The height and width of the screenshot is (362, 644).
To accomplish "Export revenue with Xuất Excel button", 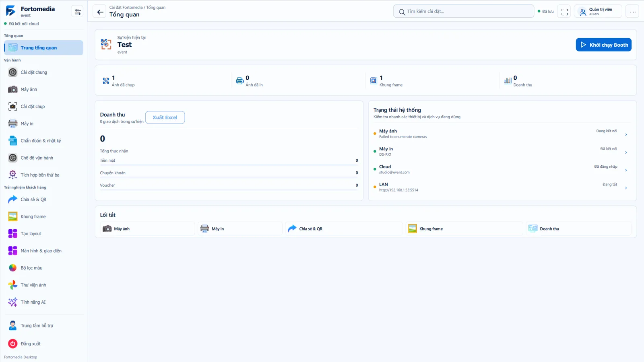I will click(165, 117).
